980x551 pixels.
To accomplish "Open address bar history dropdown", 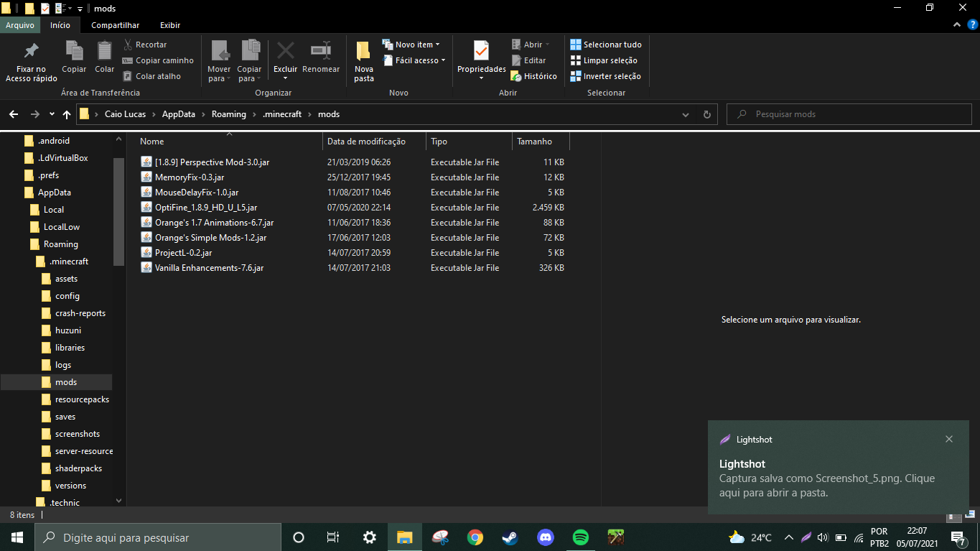I will click(x=686, y=114).
